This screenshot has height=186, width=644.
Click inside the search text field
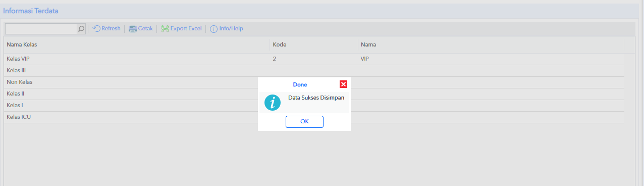[41, 29]
